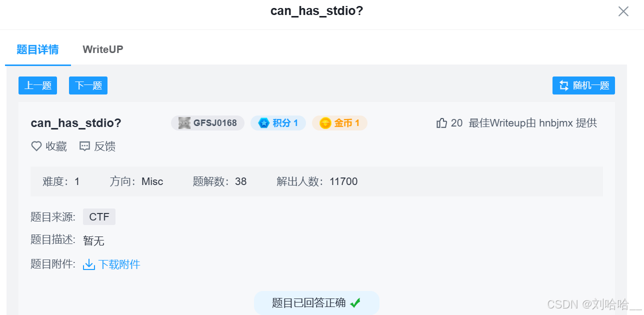Viewport: 644px width, 315px height.
Task: Click the 上一题 button
Action: coord(37,85)
